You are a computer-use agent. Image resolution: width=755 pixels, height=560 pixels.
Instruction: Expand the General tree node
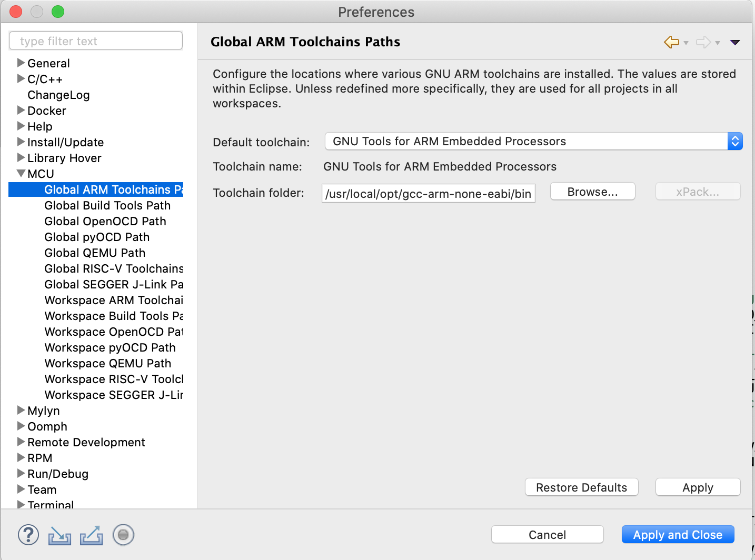(x=21, y=63)
